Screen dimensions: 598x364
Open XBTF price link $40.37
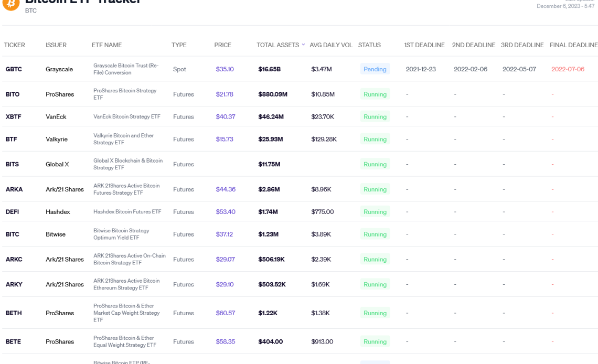pyautogui.click(x=226, y=116)
